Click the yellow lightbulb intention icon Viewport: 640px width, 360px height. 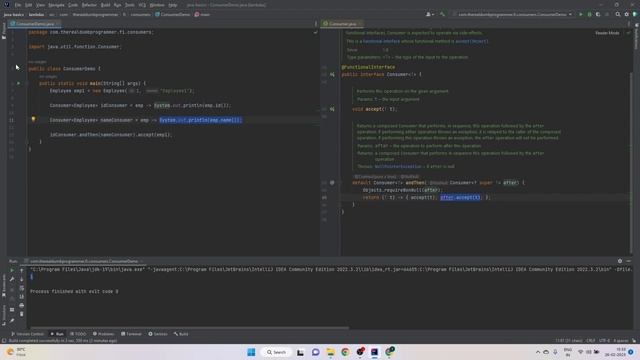pyautogui.click(x=33, y=120)
